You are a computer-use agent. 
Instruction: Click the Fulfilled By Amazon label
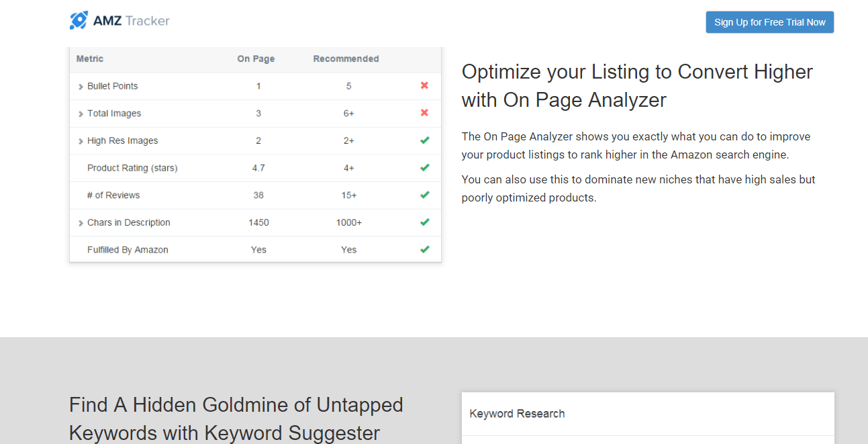[128, 250]
